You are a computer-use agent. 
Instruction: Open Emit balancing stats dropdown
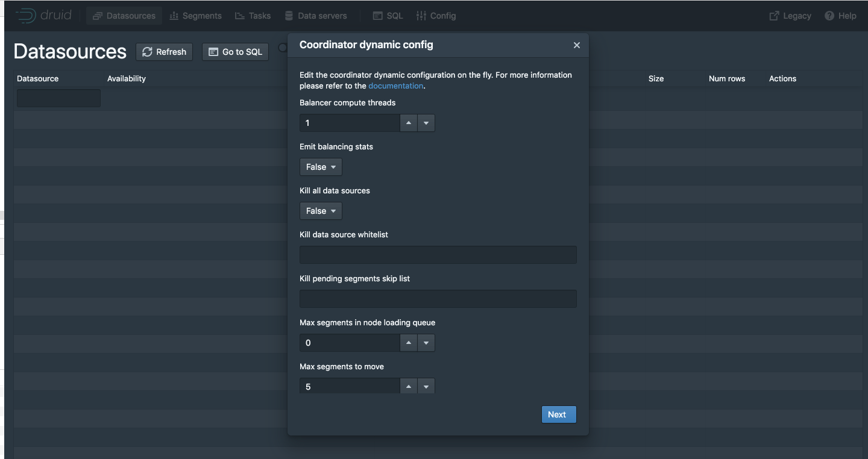pos(321,167)
